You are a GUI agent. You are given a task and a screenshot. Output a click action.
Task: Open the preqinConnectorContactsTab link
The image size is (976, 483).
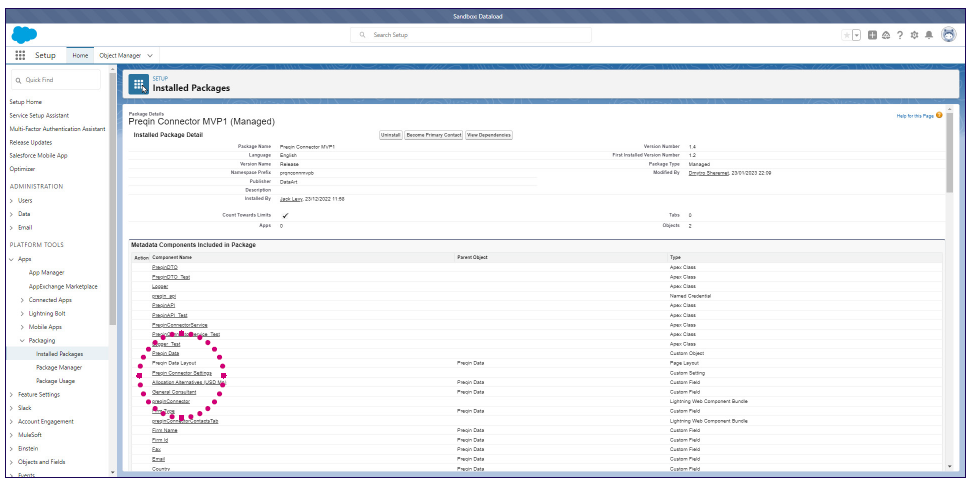point(185,421)
